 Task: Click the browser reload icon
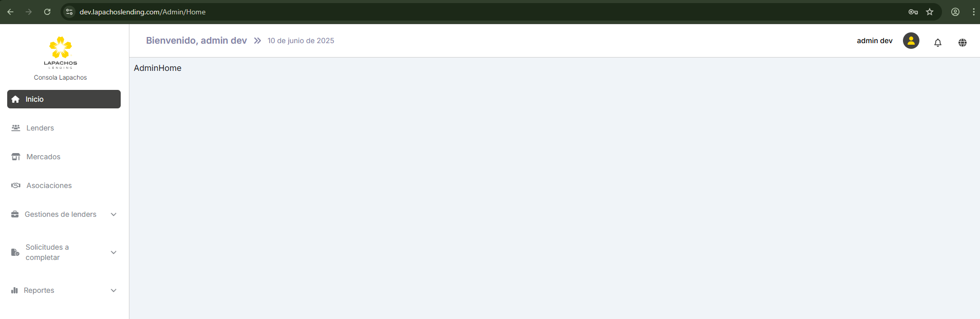tap(47, 12)
